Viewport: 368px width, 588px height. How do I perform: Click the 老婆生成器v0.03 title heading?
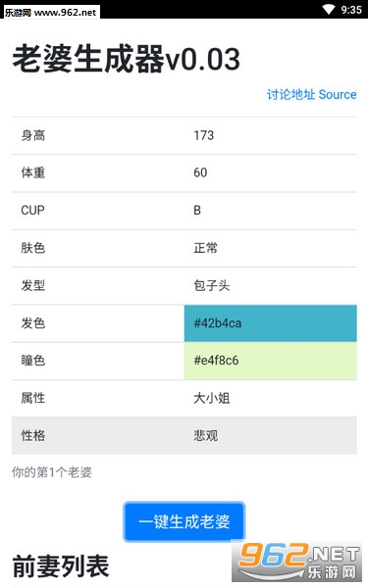pos(127,59)
